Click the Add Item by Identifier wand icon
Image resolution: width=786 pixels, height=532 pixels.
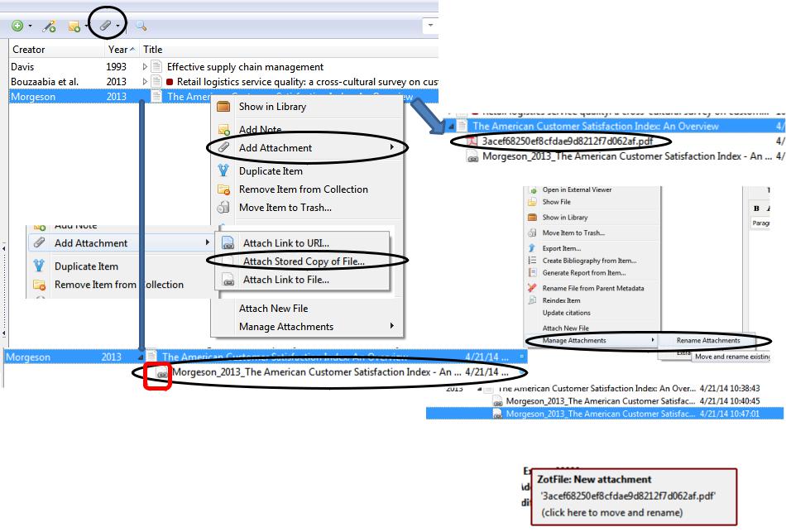tap(49, 26)
